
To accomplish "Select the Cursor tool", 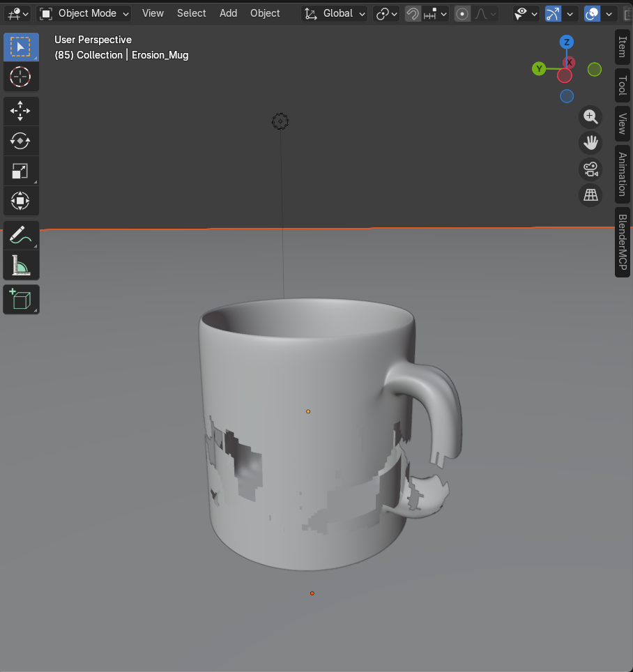I will pos(21,77).
